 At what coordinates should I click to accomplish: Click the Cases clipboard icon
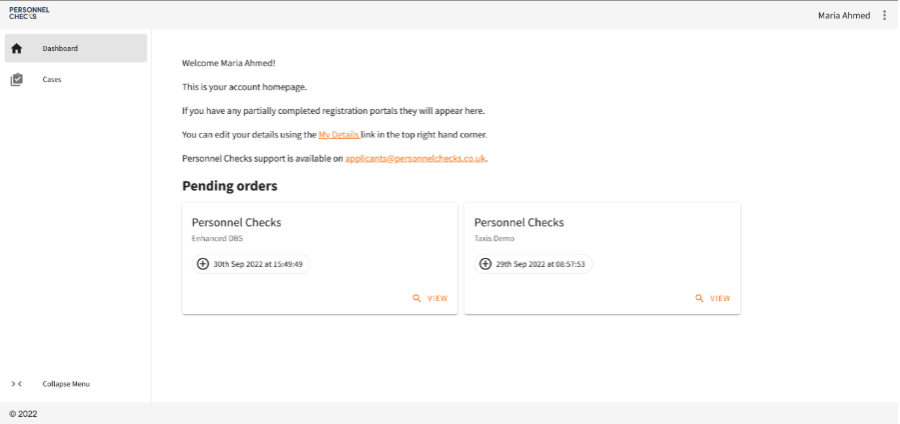tap(17, 79)
